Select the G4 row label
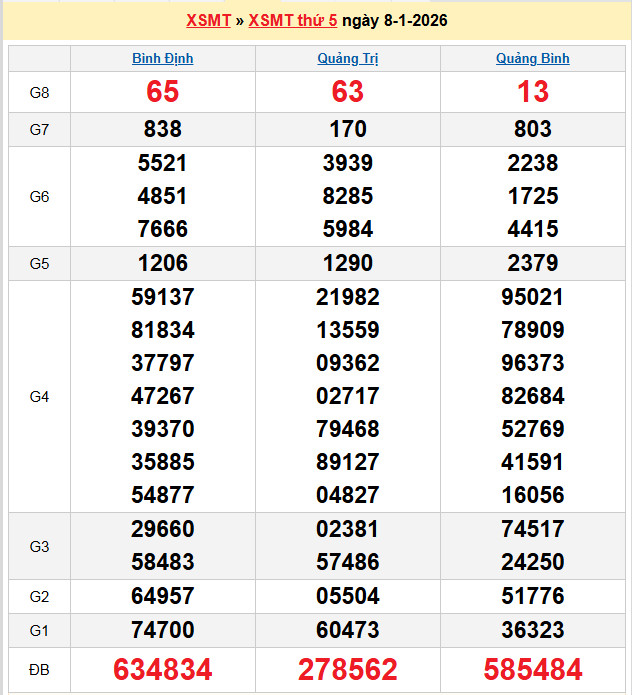 pyautogui.click(x=39, y=397)
